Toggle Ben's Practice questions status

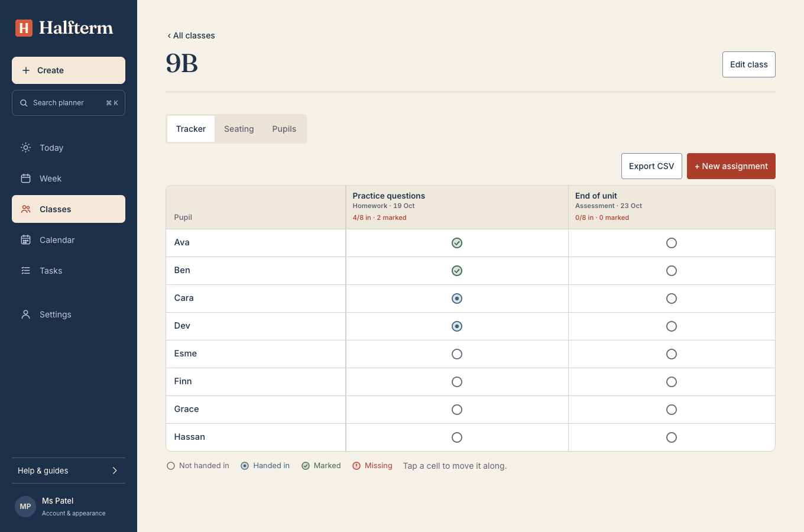457,271
